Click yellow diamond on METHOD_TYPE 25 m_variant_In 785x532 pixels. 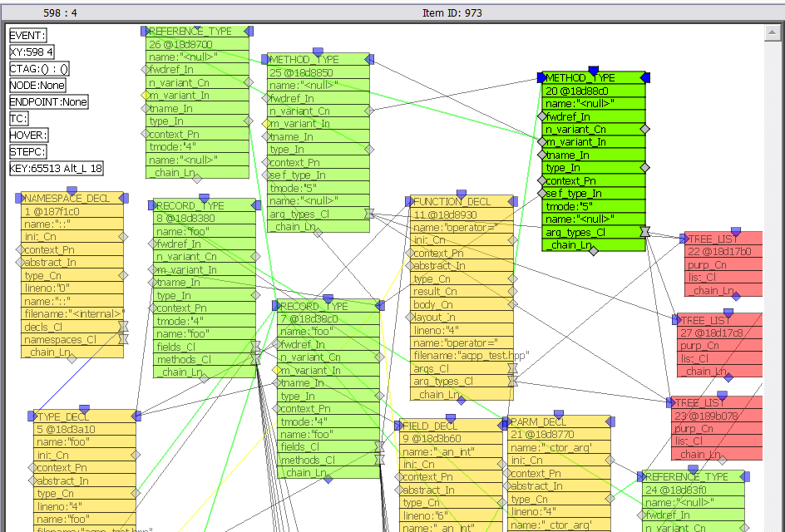pos(267,124)
